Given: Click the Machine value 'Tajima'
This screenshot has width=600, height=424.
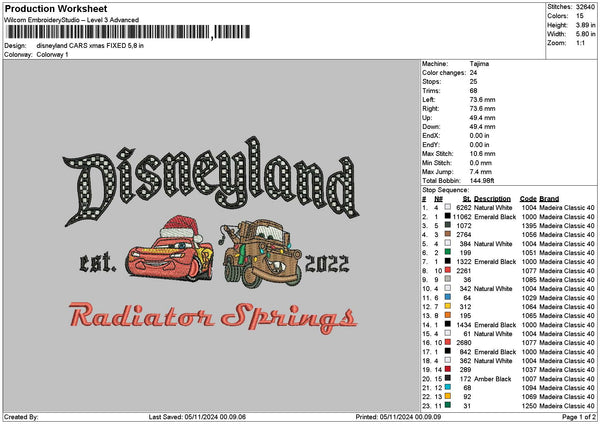Looking at the screenshot, I should tap(479, 64).
